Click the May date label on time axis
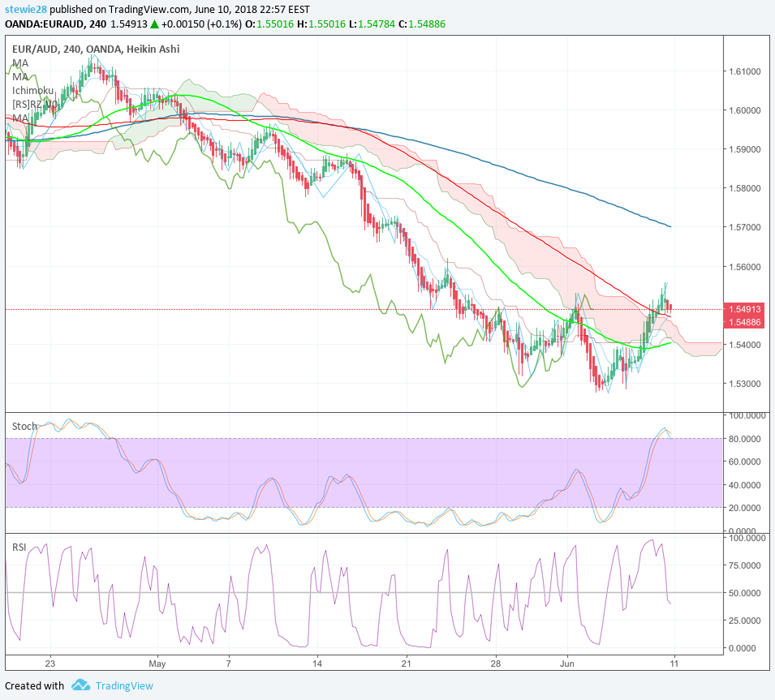Screen dimensions: 775x700 pyautogui.click(x=157, y=663)
